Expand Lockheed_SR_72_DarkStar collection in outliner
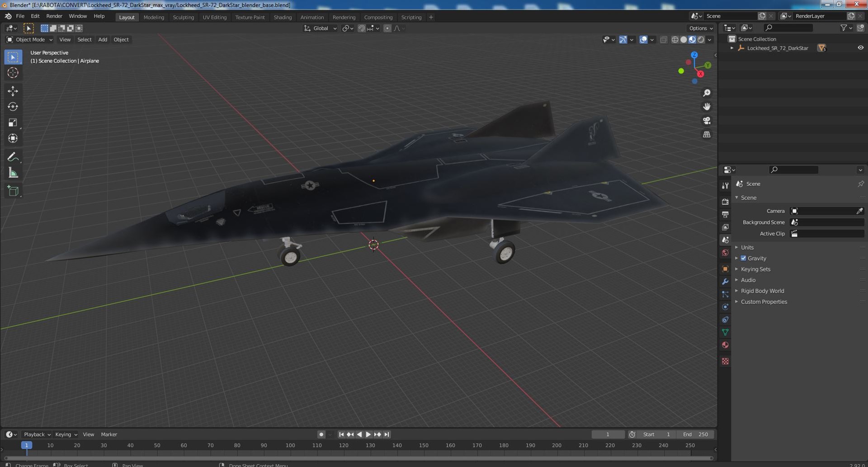This screenshot has height=467, width=868. point(732,48)
